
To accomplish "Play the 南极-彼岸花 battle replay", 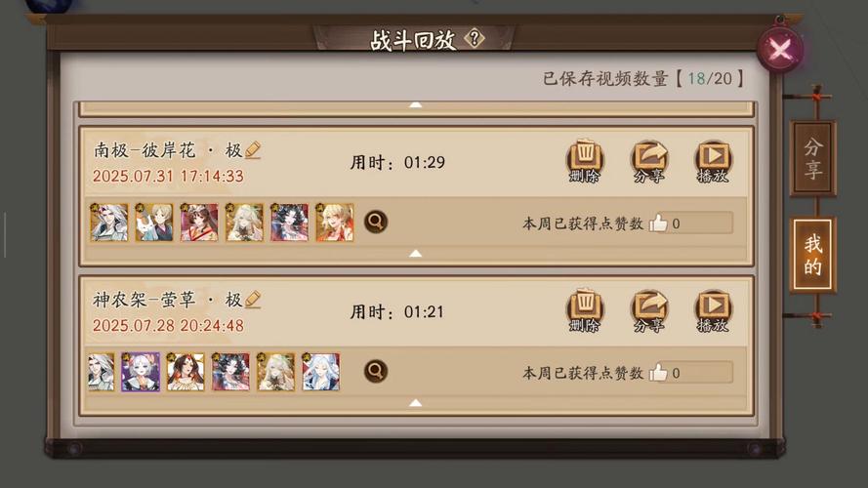I will pos(713,160).
